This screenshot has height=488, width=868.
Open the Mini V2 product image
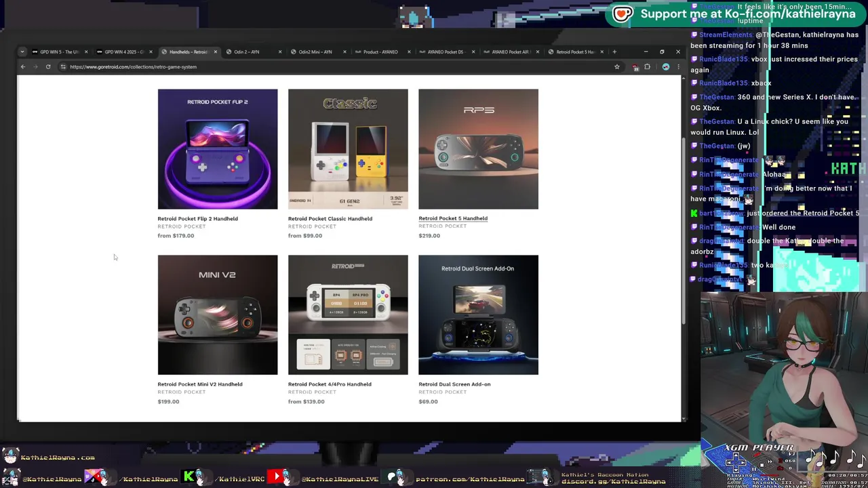(x=218, y=314)
